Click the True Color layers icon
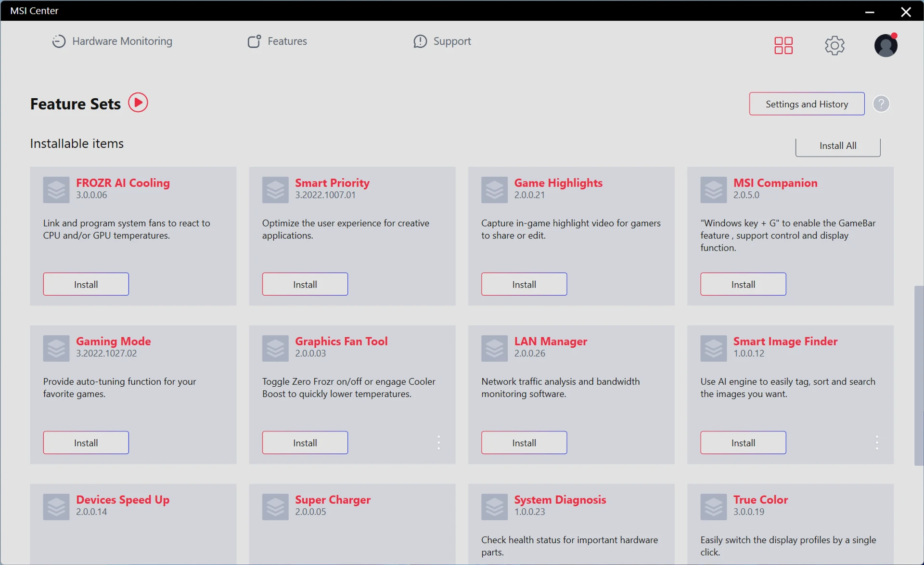 (713, 507)
